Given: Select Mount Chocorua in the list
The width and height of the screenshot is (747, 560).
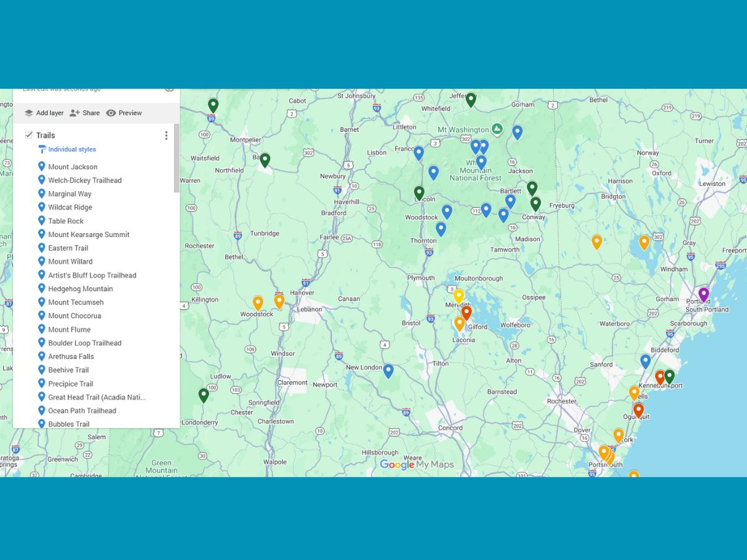Looking at the screenshot, I should (x=75, y=316).
